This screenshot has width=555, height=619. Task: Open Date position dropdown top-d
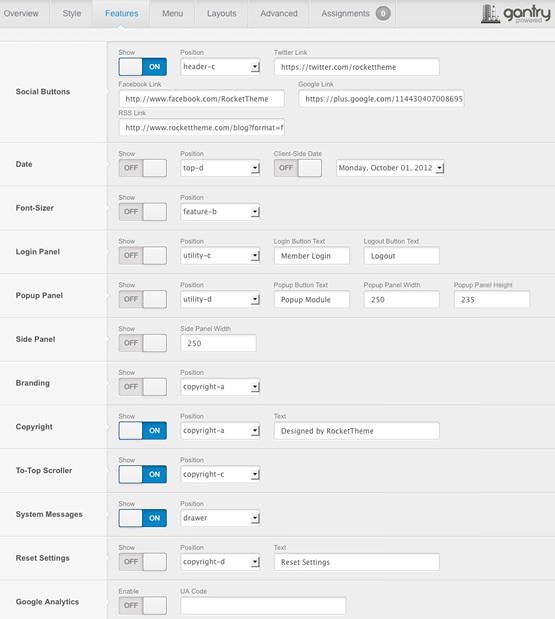pos(220,168)
